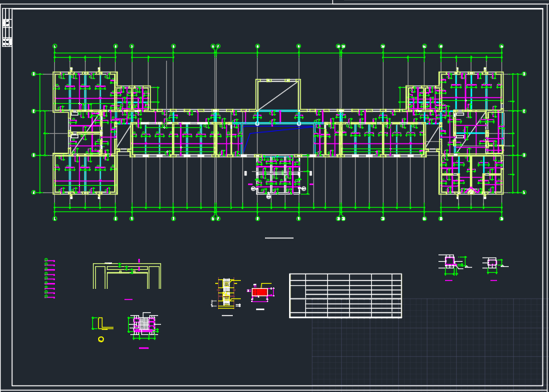Select the yellow L-shaped profile detail
This screenshot has height=392, width=549.
105,323
